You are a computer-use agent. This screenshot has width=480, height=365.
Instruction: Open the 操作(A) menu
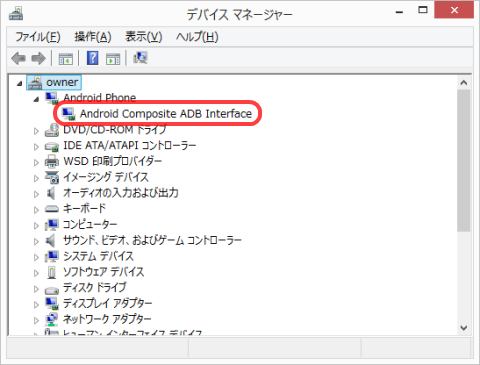pyautogui.click(x=93, y=37)
